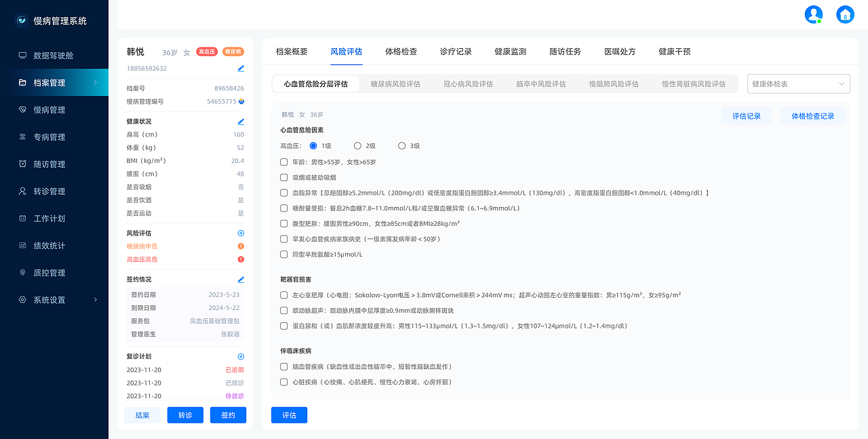Open 质控管理 sidebar icon
The height and width of the screenshot is (439, 868).
tap(22, 273)
